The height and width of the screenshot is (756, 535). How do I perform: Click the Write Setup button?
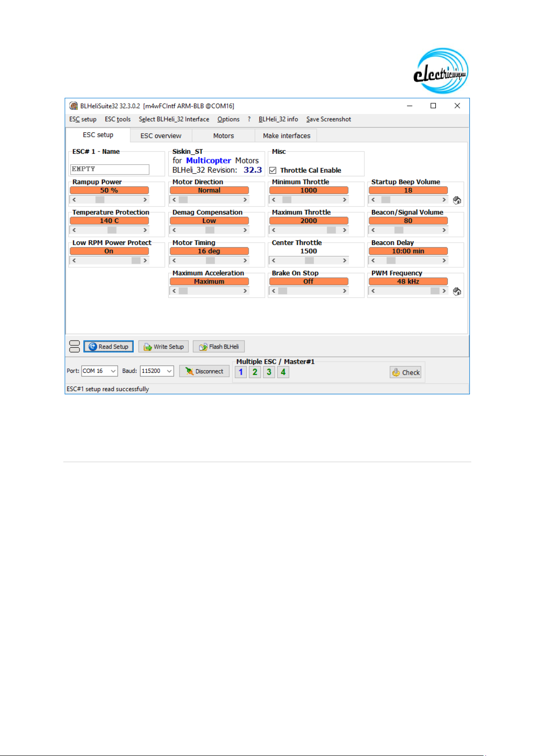(x=164, y=347)
